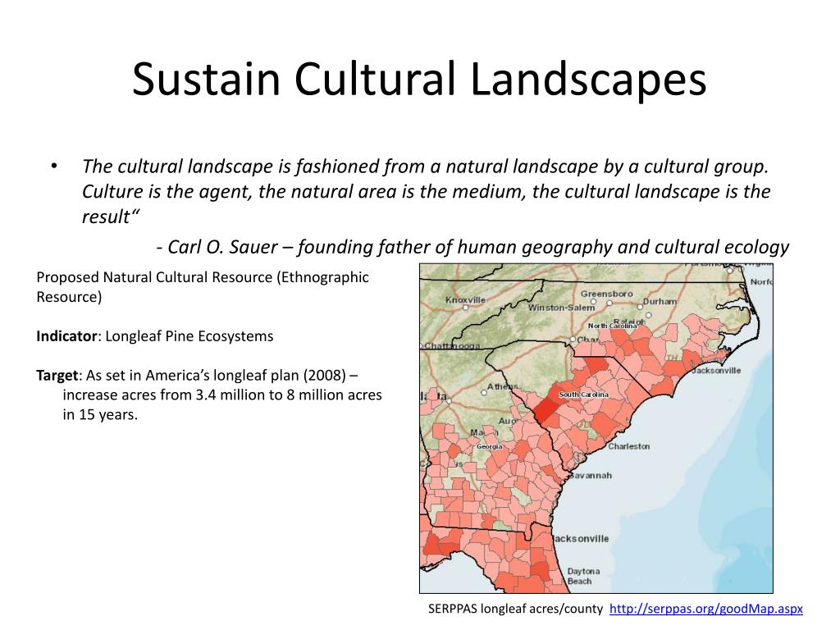Image resolution: width=840 pixels, height=630 pixels.
Task: Click the Greensboro label on the map
Action: tap(606, 294)
